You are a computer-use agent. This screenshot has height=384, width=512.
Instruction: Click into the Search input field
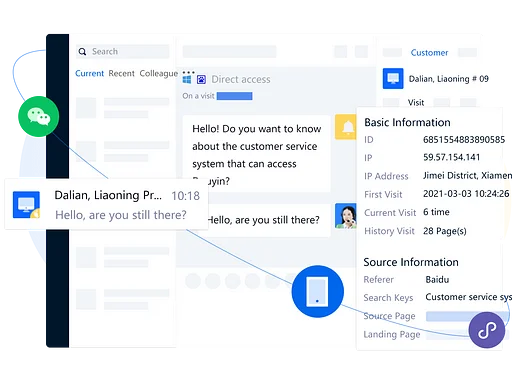[x=123, y=52]
